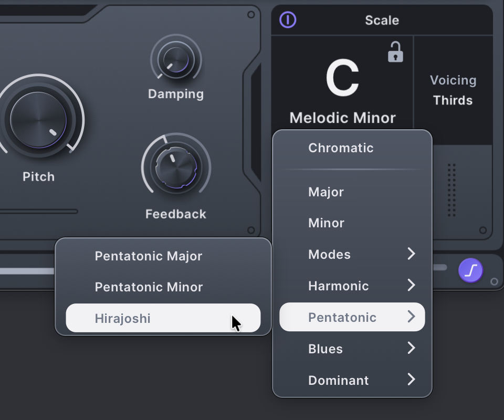Click the Feedback knob
504x420 pixels.
pos(176,167)
